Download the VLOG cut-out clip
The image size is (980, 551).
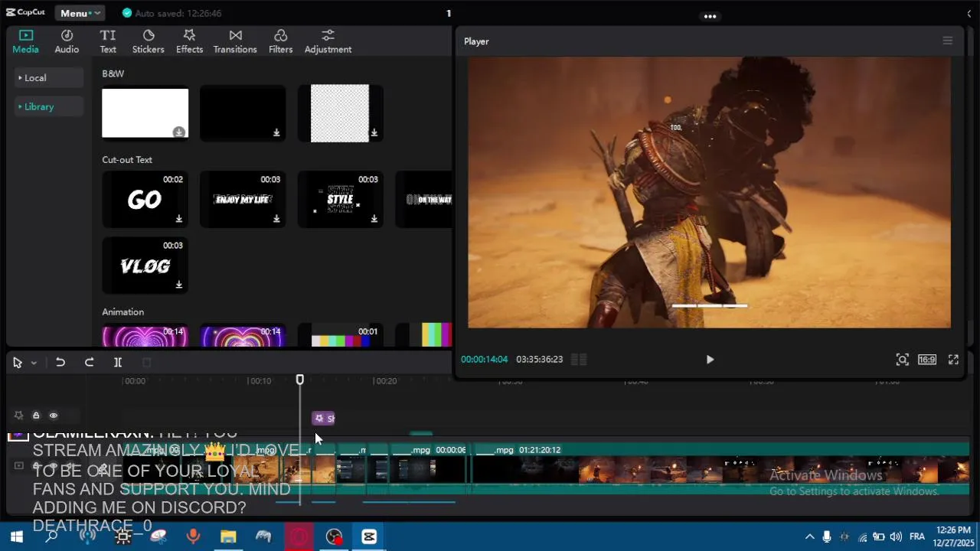pos(178,285)
